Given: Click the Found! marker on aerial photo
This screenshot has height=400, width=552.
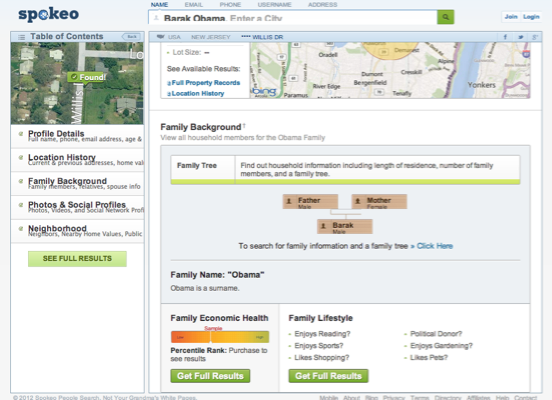Looking at the screenshot, I should tap(87, 77).
